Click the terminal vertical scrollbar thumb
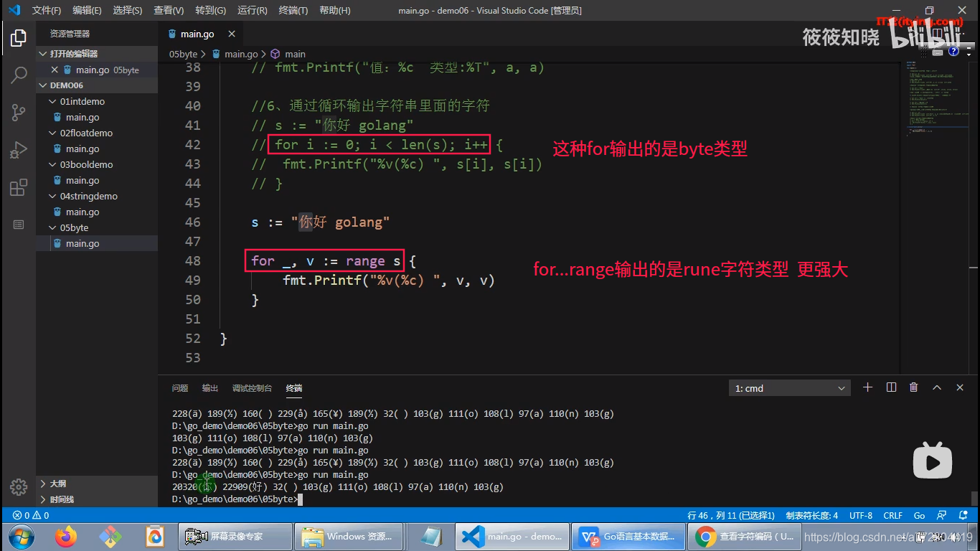 [974, 499]
